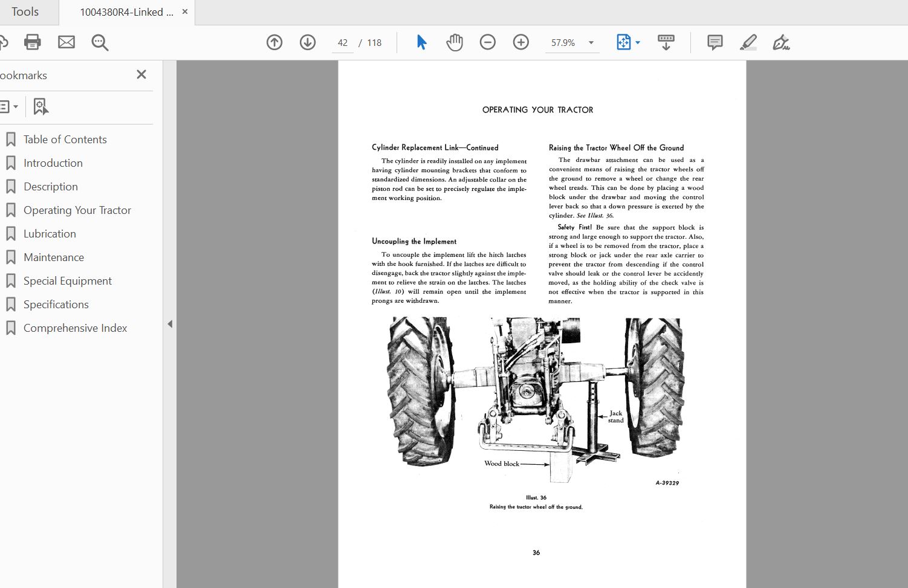Viewport: 908px width, 588px height.
Task: Add a comment to the PDF
Action: tap(715, 42)
